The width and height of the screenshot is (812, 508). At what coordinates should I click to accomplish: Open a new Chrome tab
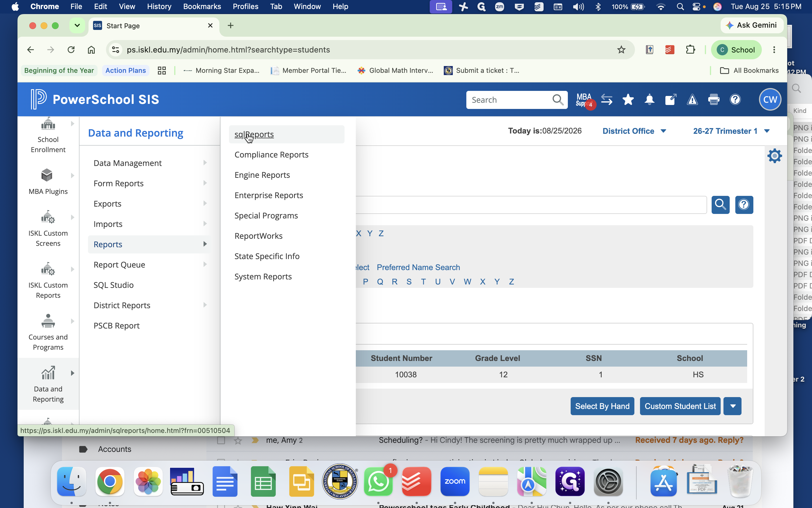point(231,25)
